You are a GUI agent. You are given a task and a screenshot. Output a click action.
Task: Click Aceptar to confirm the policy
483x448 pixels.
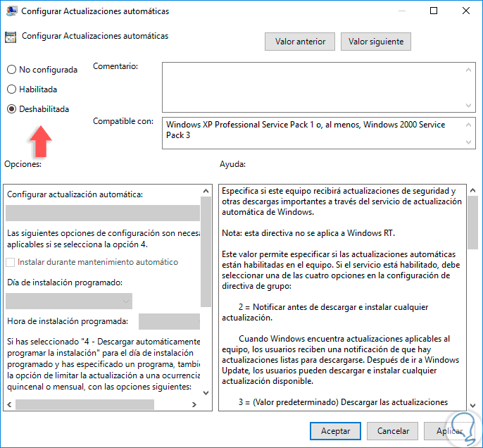[x=335, y=431]
